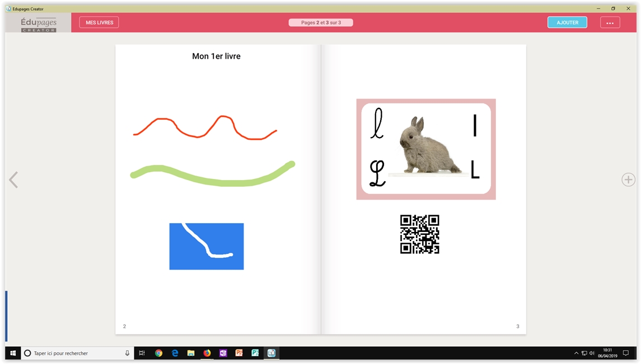Select the rabbit letter L image
This screenshot has width=641, height=364.
click(x=425, y=149)
